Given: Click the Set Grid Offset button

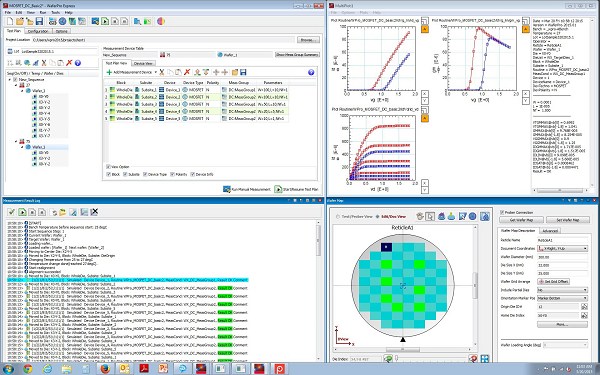Looking at the screenshot, I should [553, 282].
